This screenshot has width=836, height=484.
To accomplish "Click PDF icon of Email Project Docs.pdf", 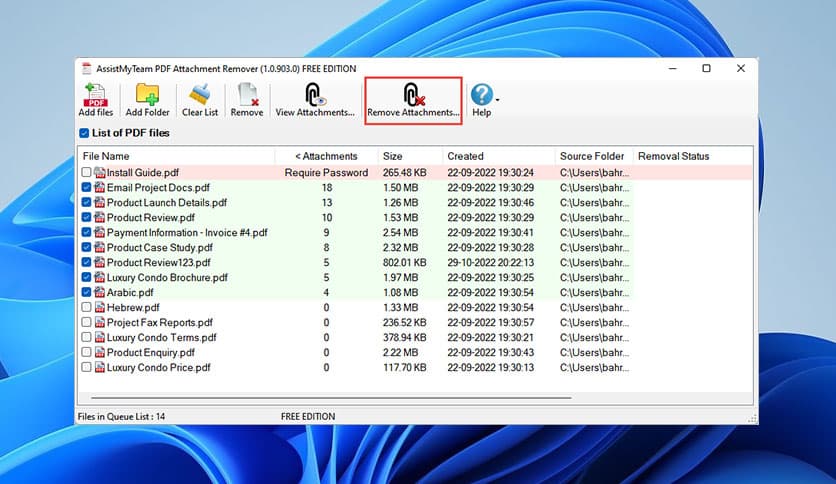I will pos(100,187).
